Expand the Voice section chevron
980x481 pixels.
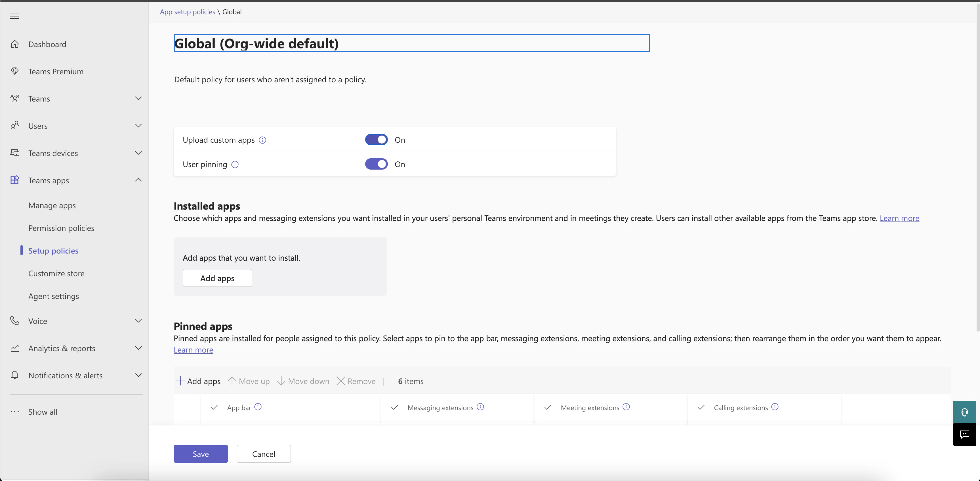[138, 320]
